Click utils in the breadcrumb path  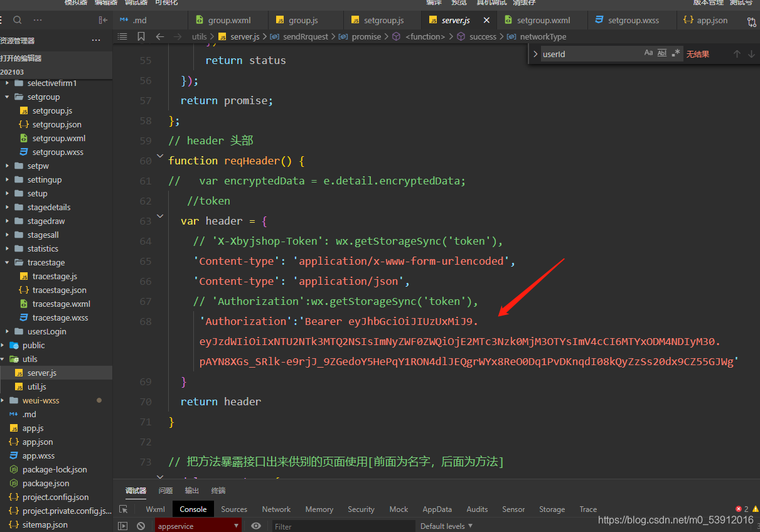pos(200,37)
